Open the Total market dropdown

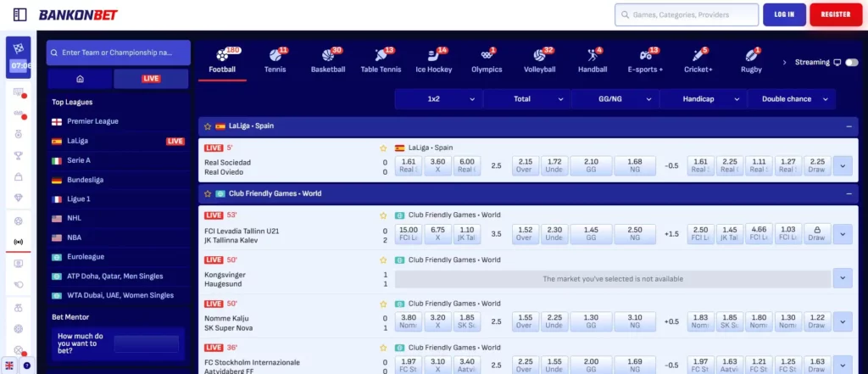[x=526, y=99]
